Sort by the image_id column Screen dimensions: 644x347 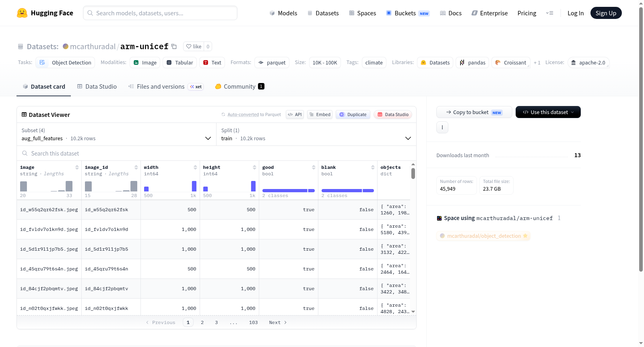click(136, 167)
